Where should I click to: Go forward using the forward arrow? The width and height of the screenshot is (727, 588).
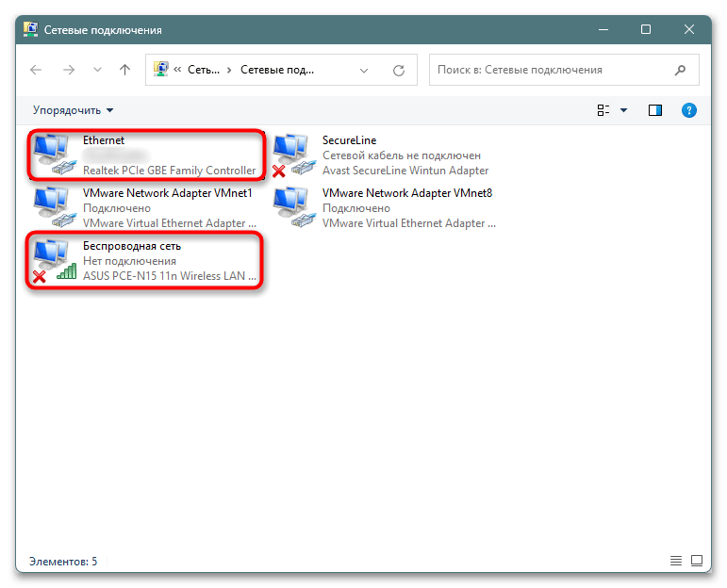[69, 70]
